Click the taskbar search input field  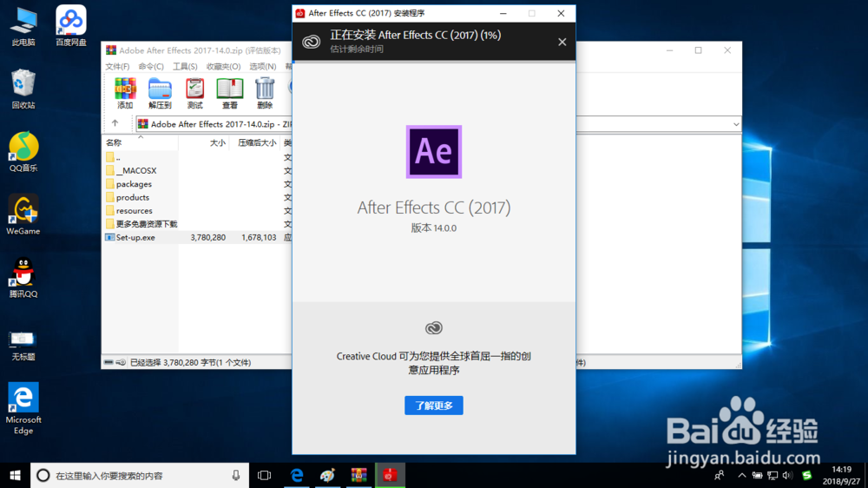coord(140,475)
